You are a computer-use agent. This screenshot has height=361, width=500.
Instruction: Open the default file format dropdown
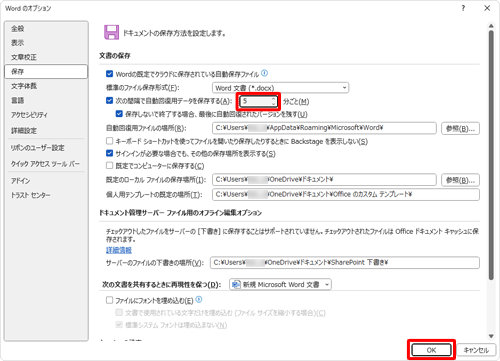click(280, 88)
